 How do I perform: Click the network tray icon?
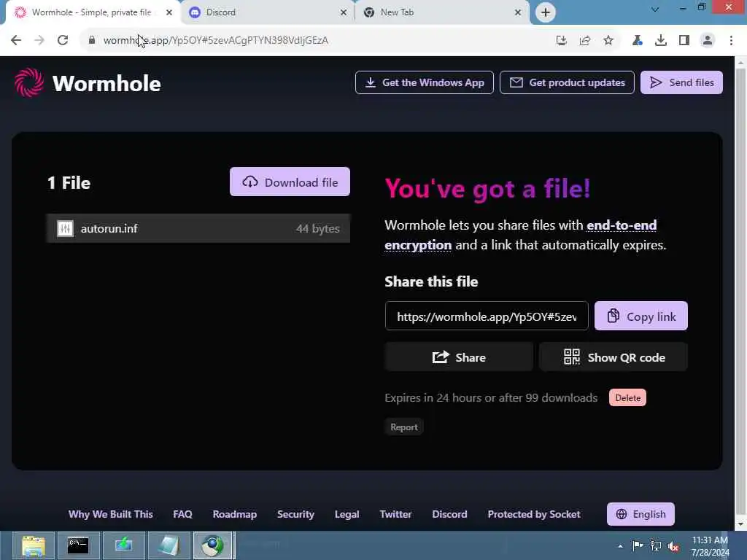pos(656,545)
